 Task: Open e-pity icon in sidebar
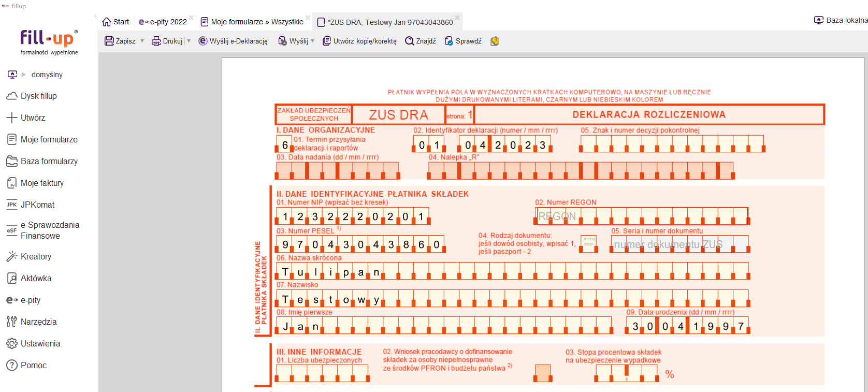coord(12,300)
